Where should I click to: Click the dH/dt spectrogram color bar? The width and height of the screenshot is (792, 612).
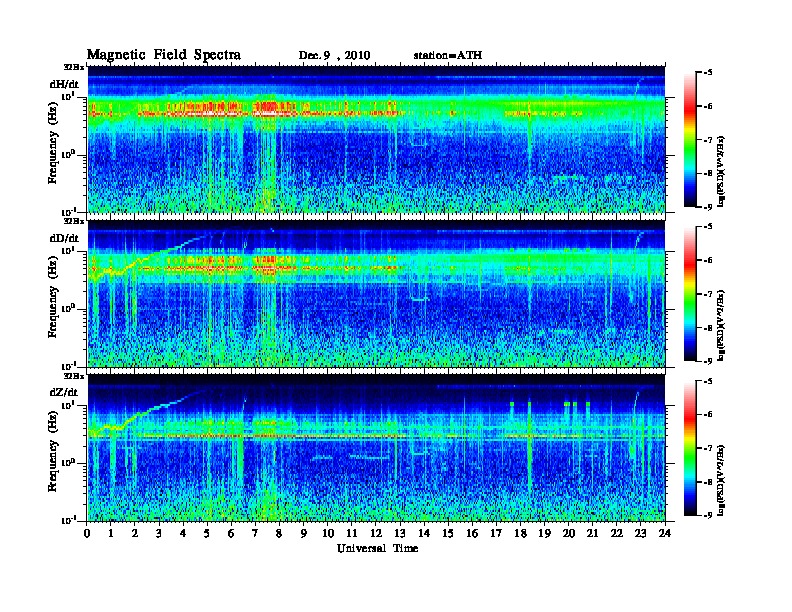pyautogui.click(x=690, y=140)
